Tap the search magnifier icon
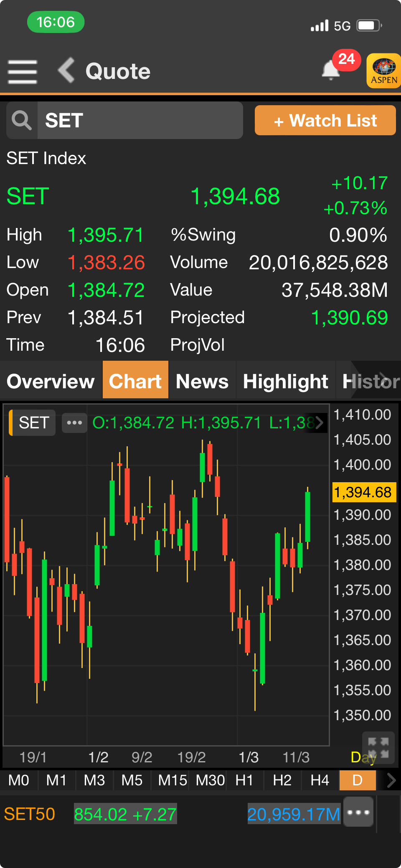401x868 pixels. (x=22, y=121)
